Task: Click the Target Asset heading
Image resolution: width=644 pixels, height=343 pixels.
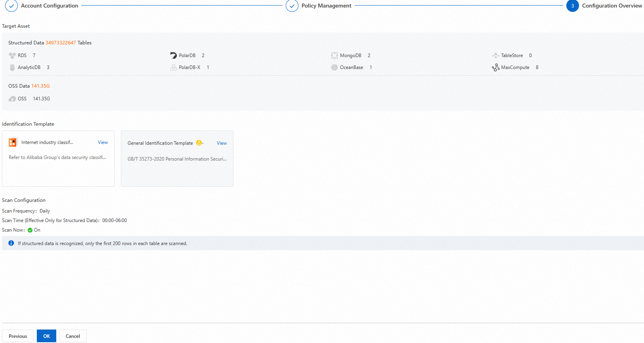Action: pos(16,26)
